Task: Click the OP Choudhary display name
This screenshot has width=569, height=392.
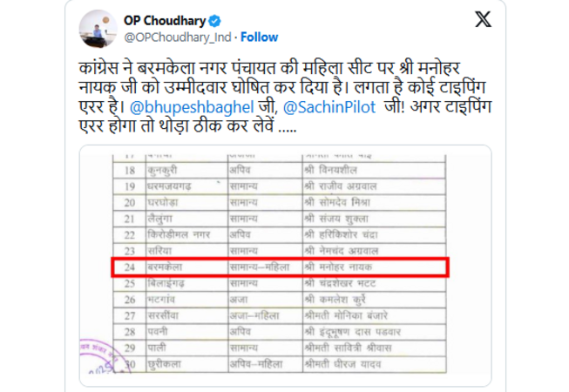Action: (x=165, y=21)
